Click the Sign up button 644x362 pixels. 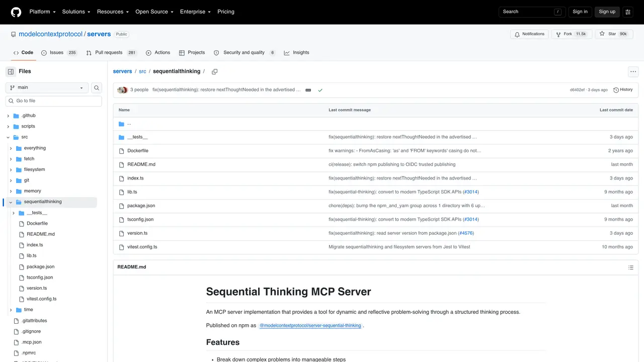click(607, 12)
